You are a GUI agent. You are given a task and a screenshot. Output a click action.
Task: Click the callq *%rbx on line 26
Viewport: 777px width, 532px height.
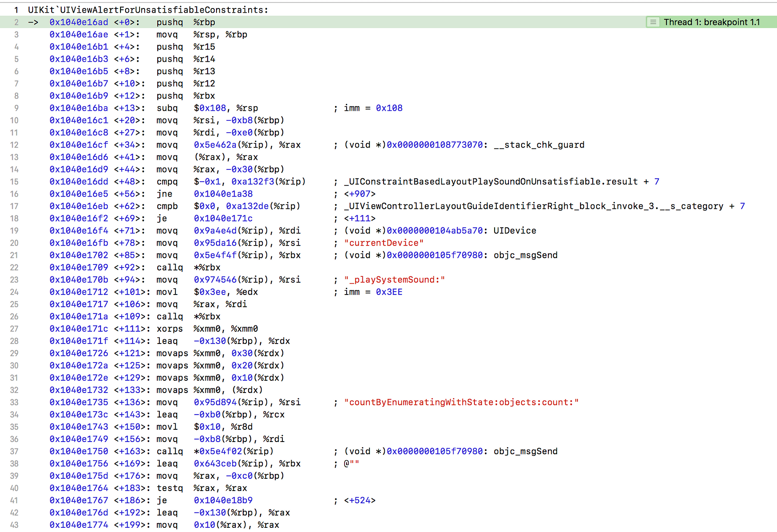tap(189, 316)
